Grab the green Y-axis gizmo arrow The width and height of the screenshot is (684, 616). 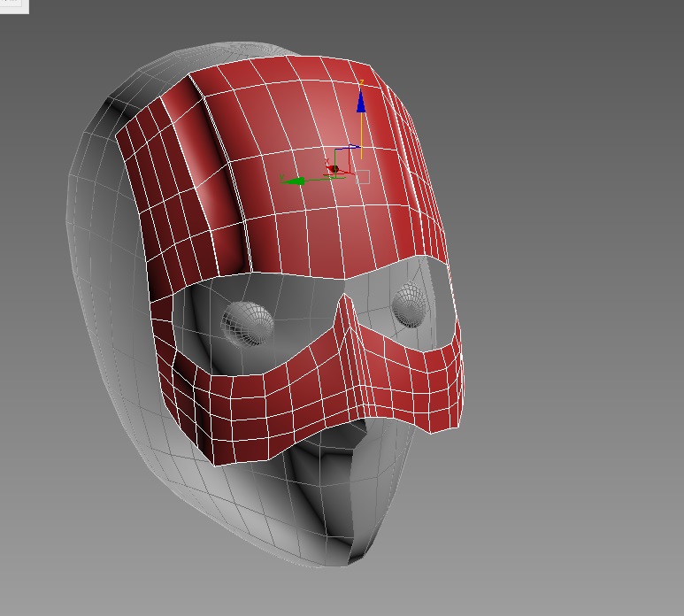(x=294, y=181)
